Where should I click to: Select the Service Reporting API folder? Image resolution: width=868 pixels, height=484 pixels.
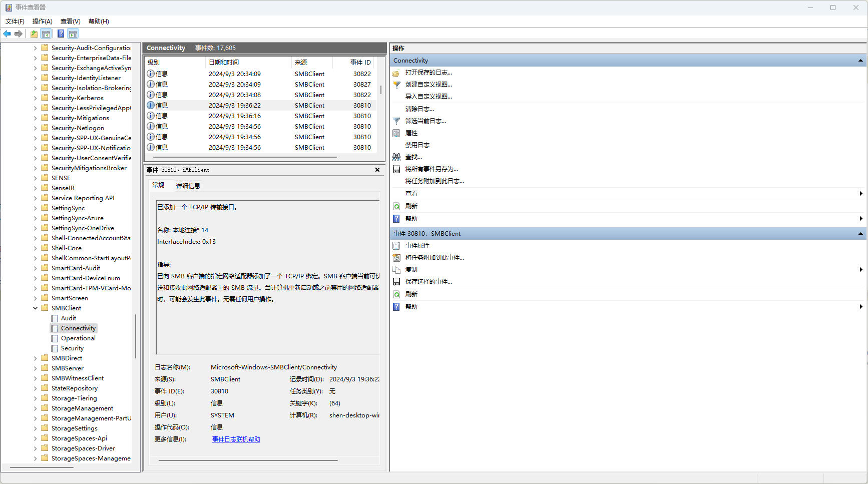click(83, 198)
